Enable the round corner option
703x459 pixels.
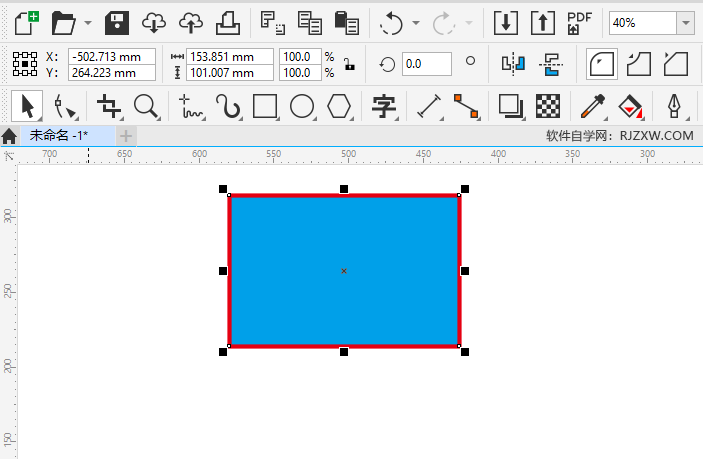pos(600,64)
